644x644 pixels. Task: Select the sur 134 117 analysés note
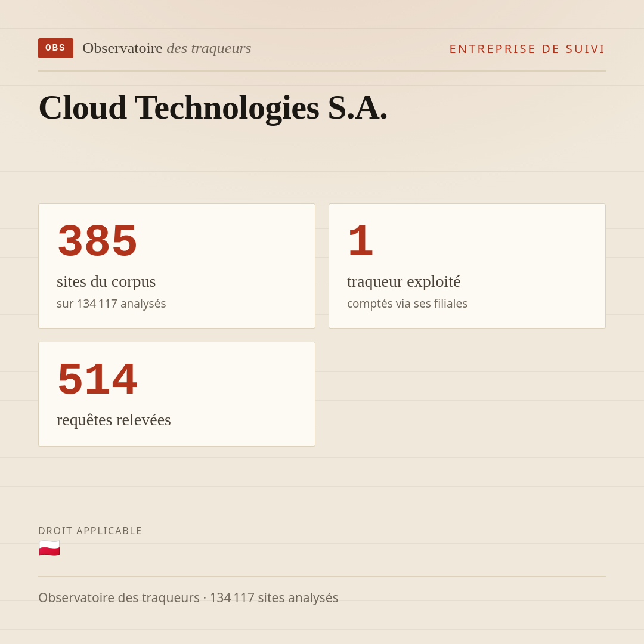112,304
